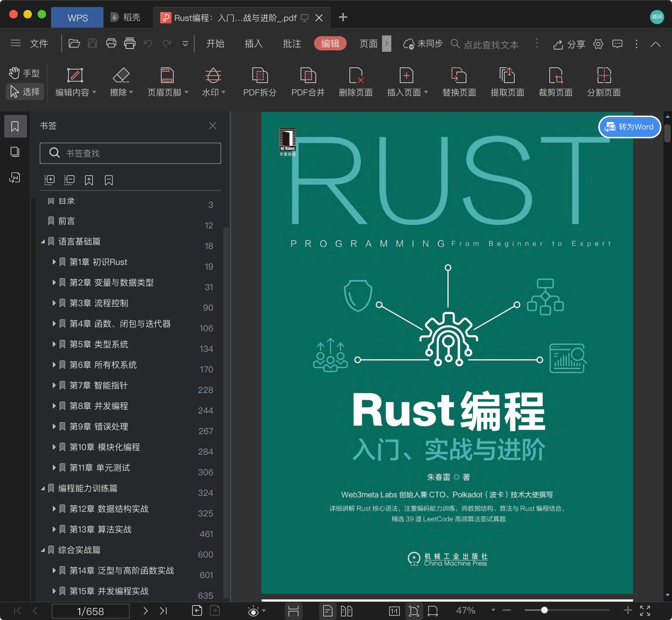Image resolution: width=672 pixels, height=620 pixels.
Task: Switch to the WPS home tab
Action: 77,17
